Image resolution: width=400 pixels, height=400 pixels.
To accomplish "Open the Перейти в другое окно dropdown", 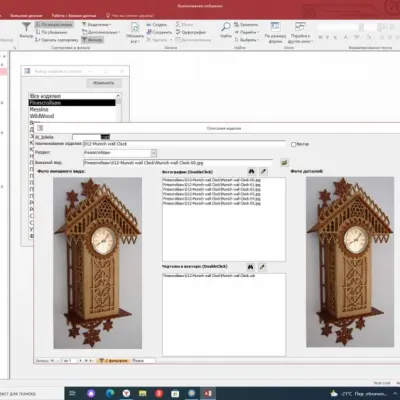I will [301, 32].
